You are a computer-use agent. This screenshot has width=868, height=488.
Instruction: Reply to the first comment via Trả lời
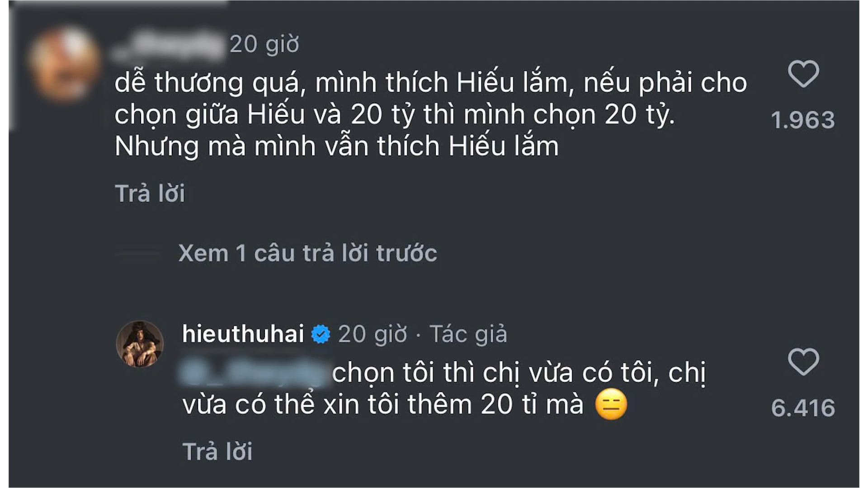(150, 193)
